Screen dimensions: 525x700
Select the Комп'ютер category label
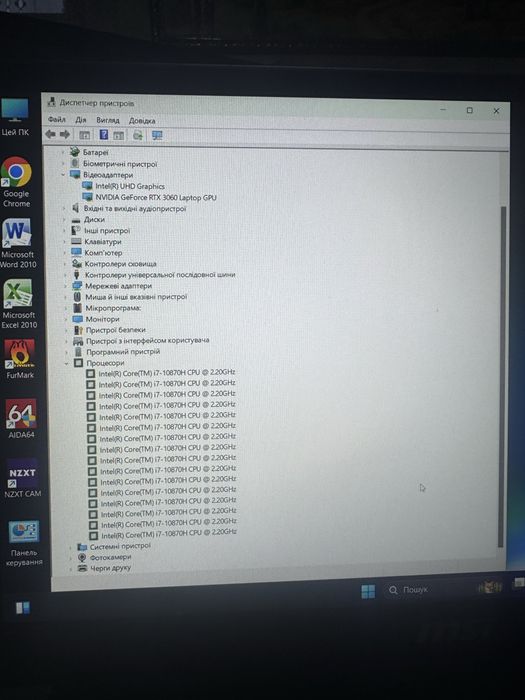tap(103, 253)
